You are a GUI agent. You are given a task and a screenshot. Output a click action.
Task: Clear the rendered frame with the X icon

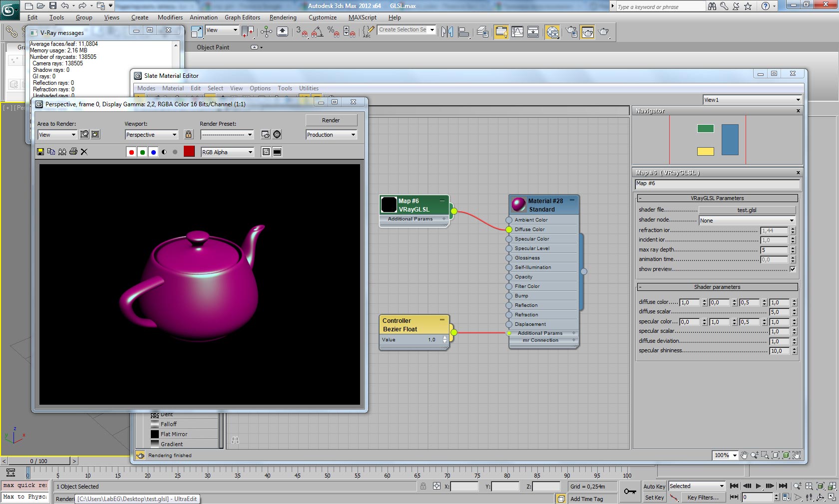coord(84,152)
